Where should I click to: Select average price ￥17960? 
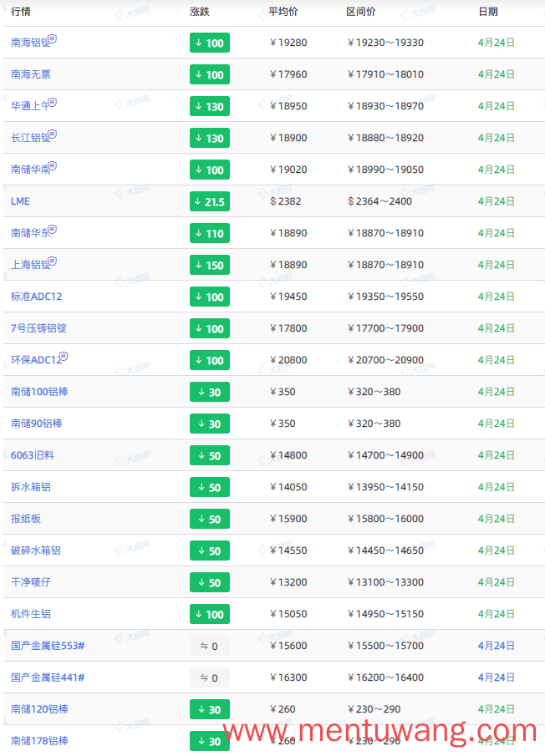point(288,74)
